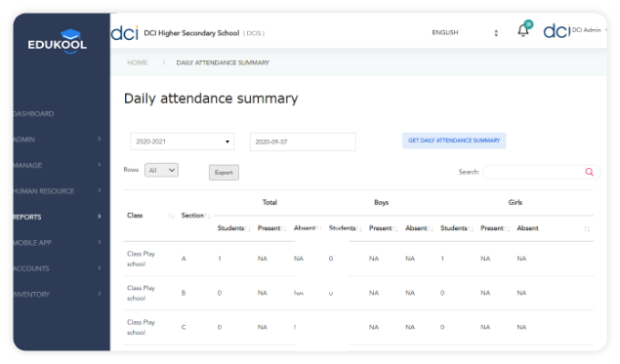
Task: Open the academic year 2020-2021 dropdown
Action: pyautogui.click(x=183, y=142)
